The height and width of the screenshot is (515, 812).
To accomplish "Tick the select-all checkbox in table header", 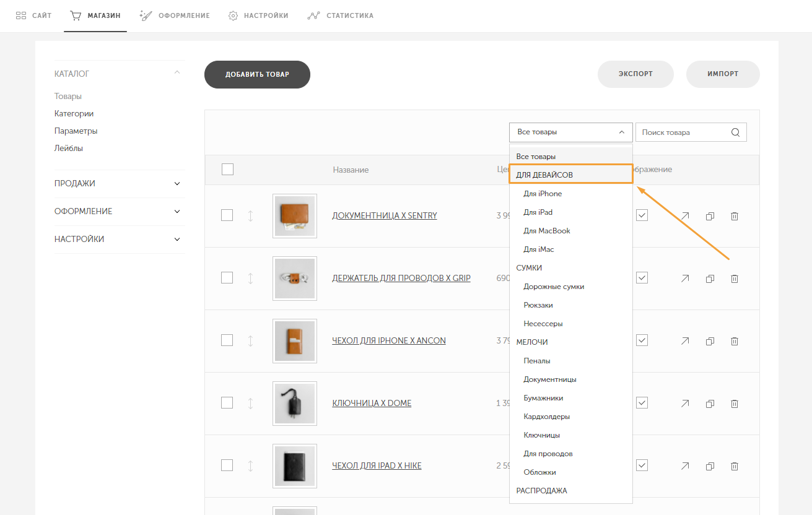I will 227,169.
